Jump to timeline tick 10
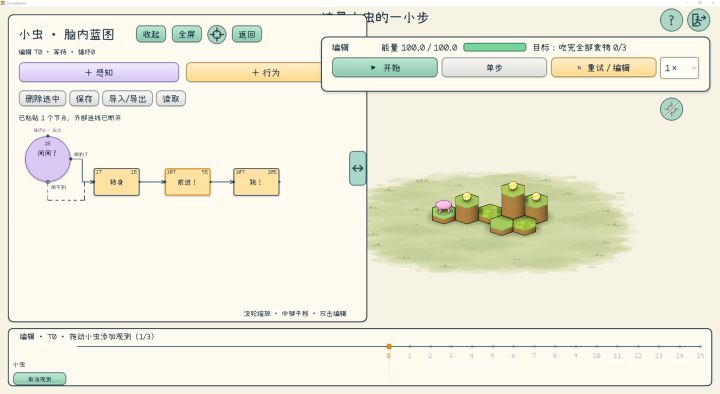This screenshot has width=720, height=394. (596, 347)
